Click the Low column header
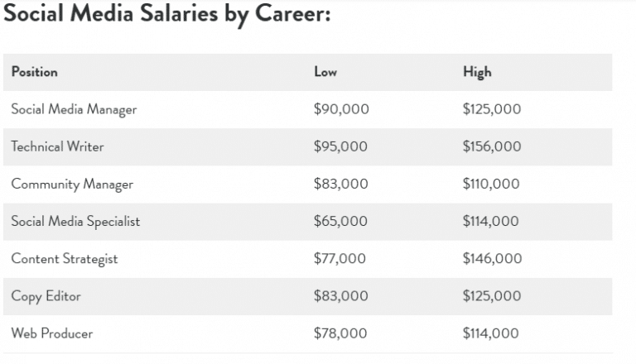This screenshot has width=636, height=364. (325, 72)
